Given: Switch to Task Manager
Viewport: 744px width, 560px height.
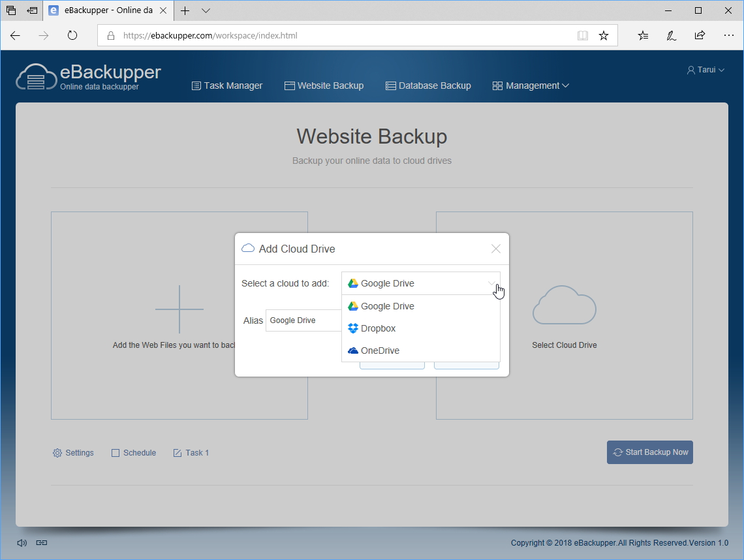Looking at the screenshot, I should pos(227,86).
